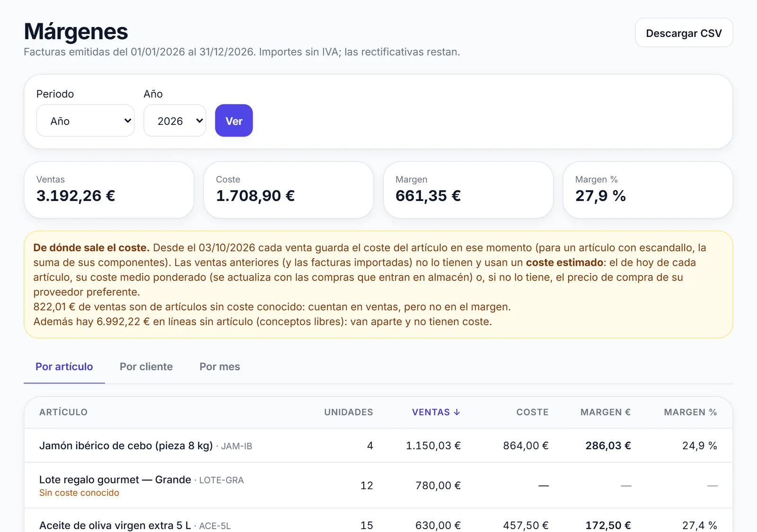Click the Ver button
This screenshot has width=757, height=532.
tap(234, 121)
